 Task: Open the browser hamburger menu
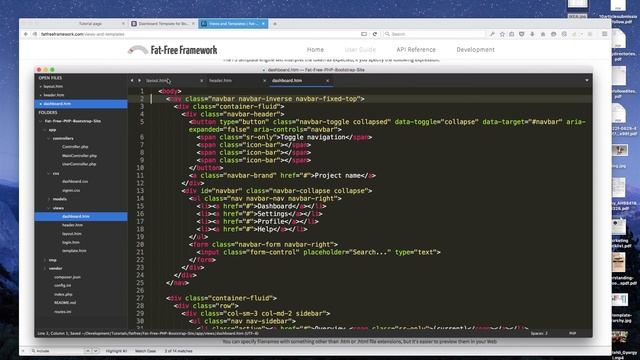point(604,34)
